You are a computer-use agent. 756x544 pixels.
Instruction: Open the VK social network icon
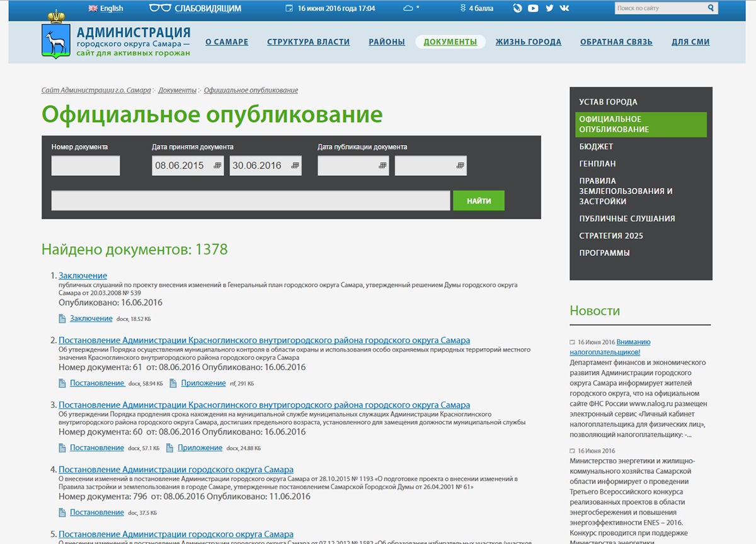point(564,8)
